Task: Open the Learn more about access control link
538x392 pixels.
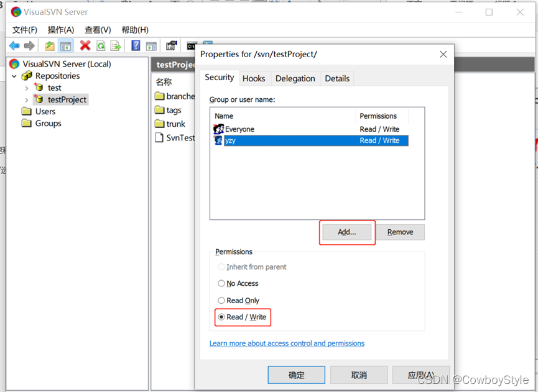Action: coord(287,344)
